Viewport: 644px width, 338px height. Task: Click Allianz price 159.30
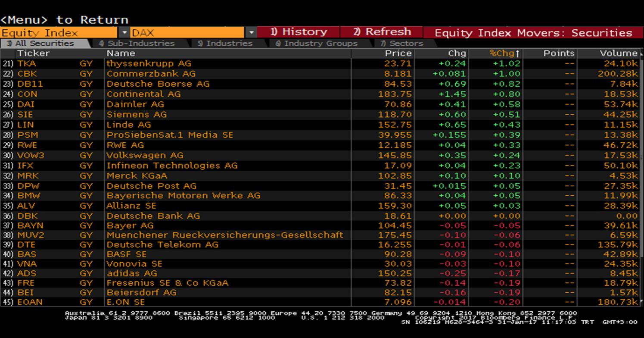(x=395, y=206)
